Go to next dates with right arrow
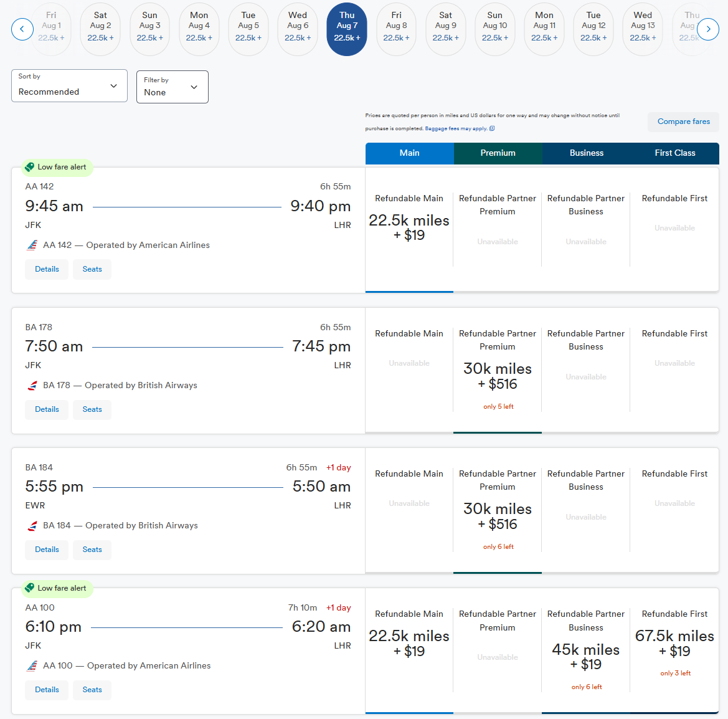The width and height of the screenshot is (728, 719). (x=708, y=29)
